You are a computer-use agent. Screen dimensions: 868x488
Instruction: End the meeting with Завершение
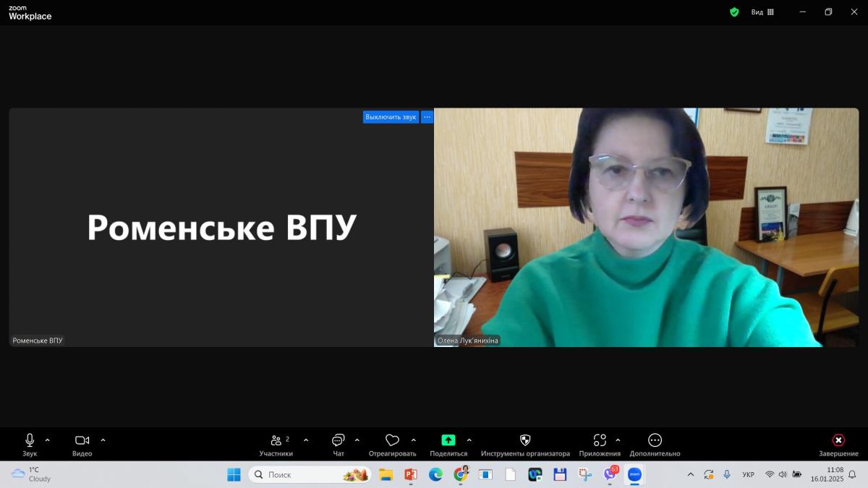[x=838, y=445]
